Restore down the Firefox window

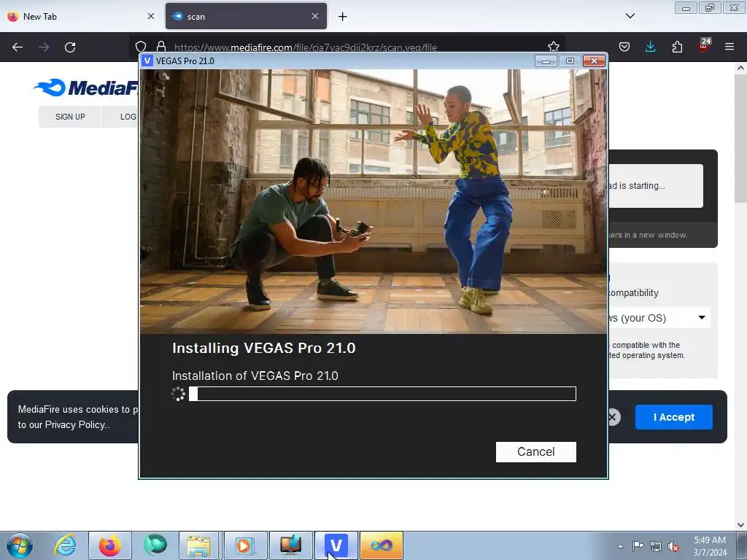point(710,8)
